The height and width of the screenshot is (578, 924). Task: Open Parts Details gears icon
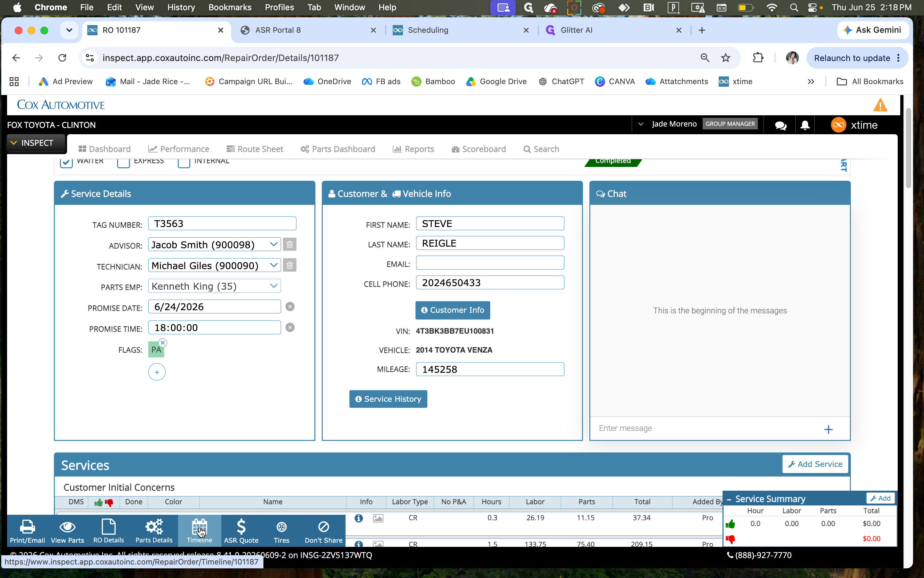154,531
